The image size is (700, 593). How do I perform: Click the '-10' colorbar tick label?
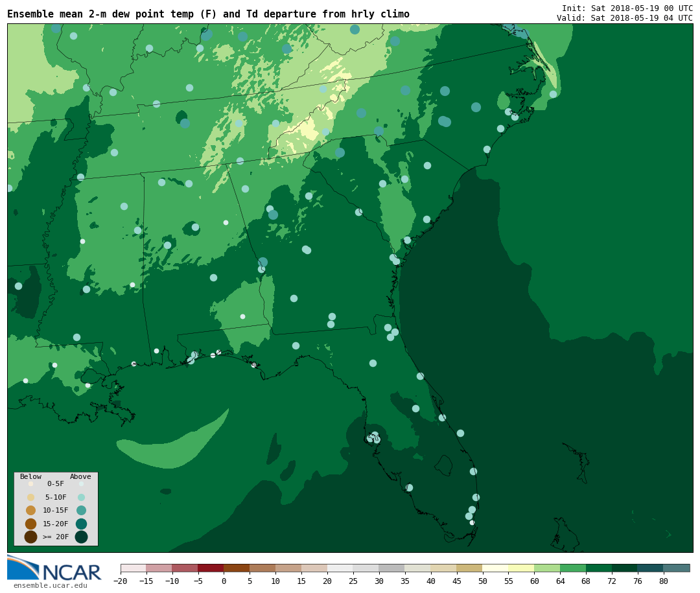tap(172, 581)
